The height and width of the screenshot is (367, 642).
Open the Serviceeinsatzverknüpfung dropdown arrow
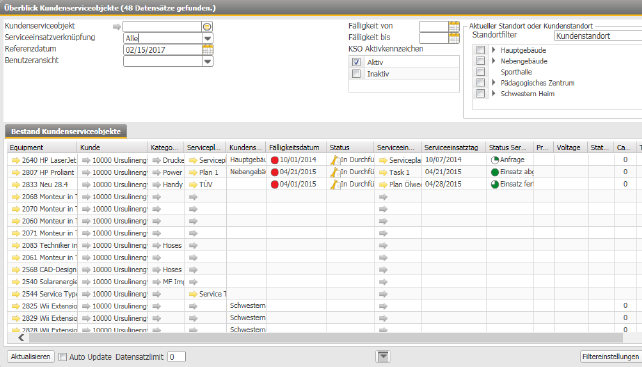[x=208, y=38]
